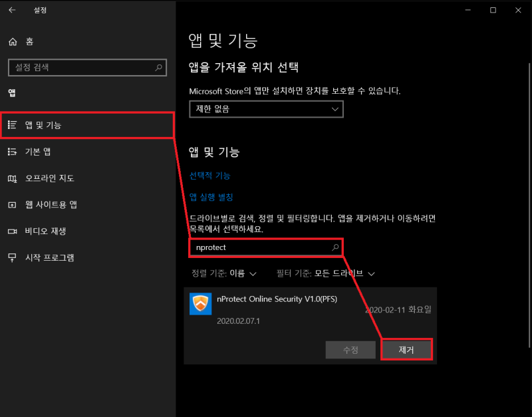Click the search magnifier in app search box
This screenshot has width=532, height=417.
click(x=336, y=247)
